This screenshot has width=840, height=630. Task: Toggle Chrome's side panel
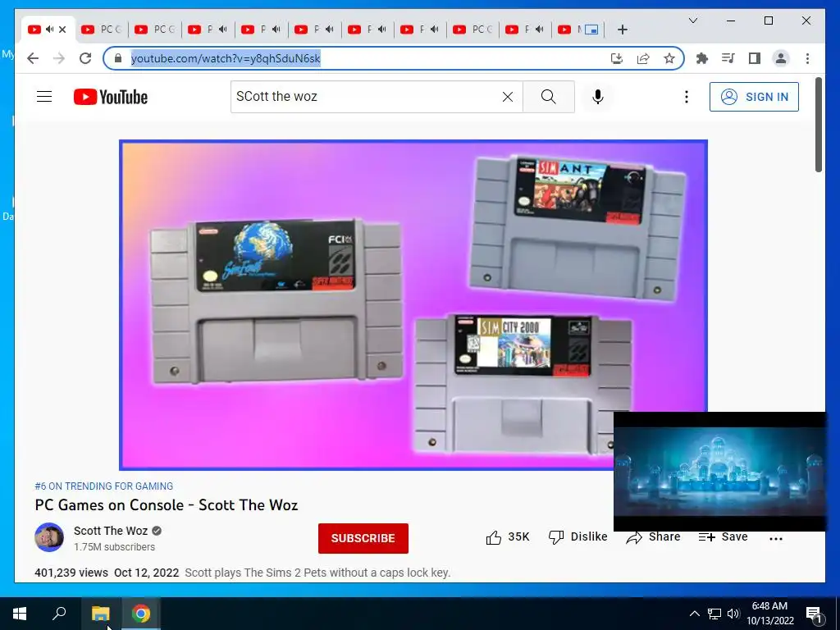pos(755,58)
